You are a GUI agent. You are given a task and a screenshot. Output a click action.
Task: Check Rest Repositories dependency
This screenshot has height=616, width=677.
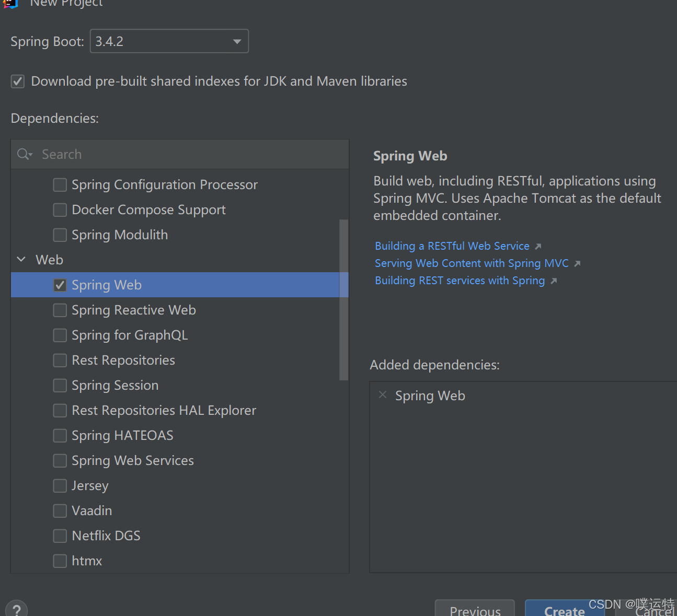tap(60, 361)
